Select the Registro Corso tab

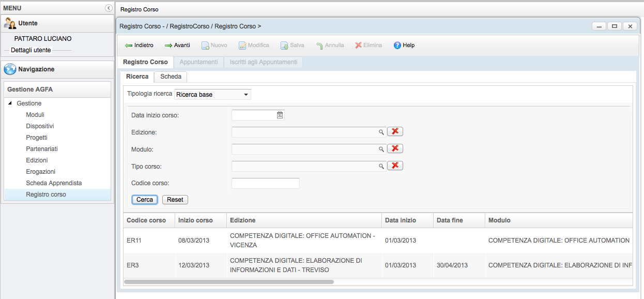[x=145, y=62]
